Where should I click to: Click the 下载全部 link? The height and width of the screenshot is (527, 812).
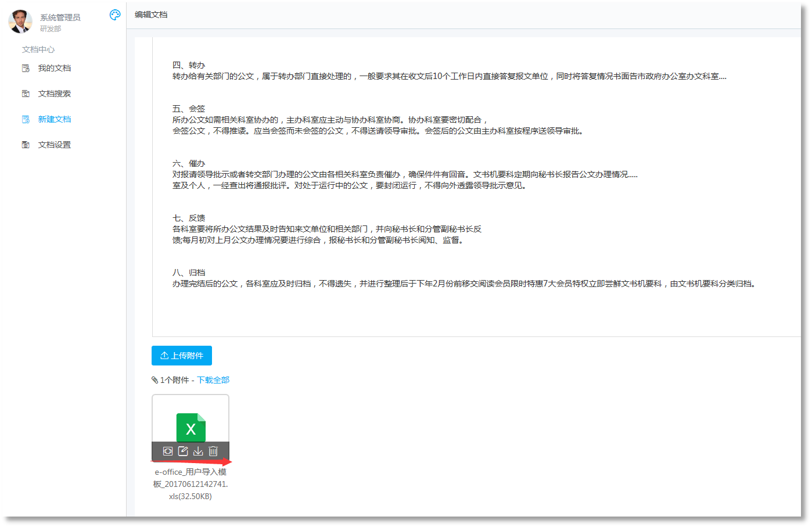(x=213, y=380)
